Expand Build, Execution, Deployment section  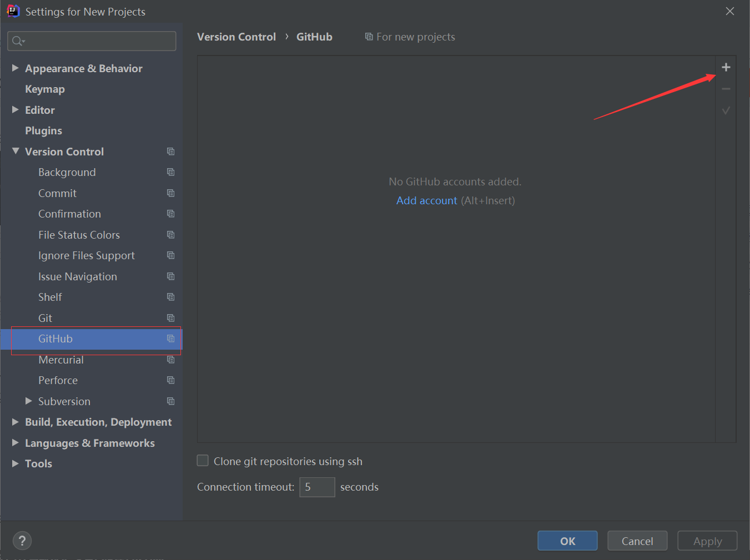coord(16,422)
